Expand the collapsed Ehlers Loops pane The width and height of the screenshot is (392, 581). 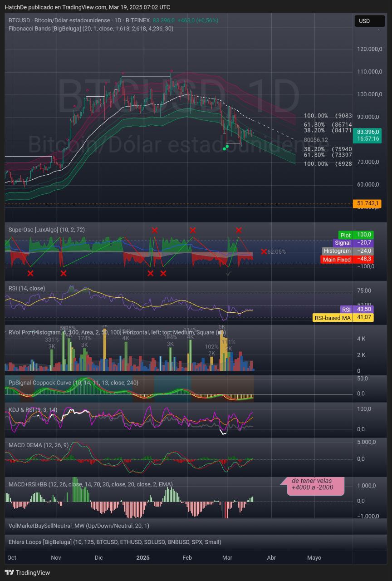coord(115,542)
